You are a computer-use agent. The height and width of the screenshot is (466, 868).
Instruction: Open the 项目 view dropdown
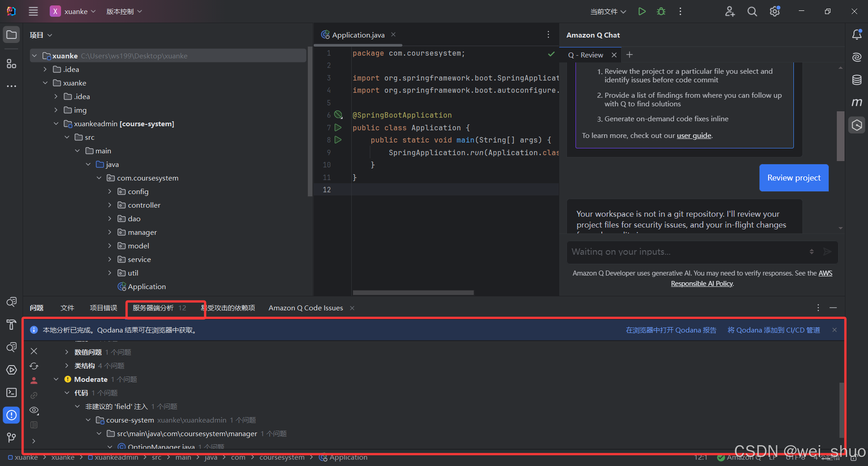tap(41, 35)
